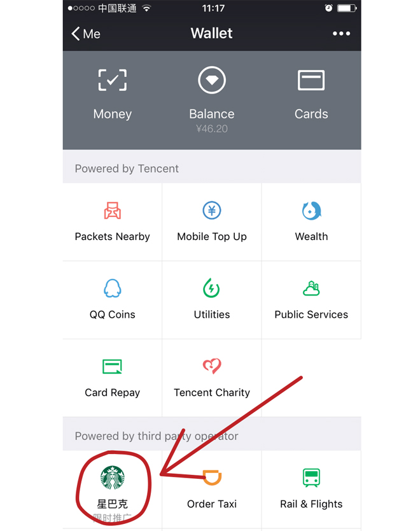Open the Utilities lightning icon
This screenshot has height=531, width=420.
(211, 288)
